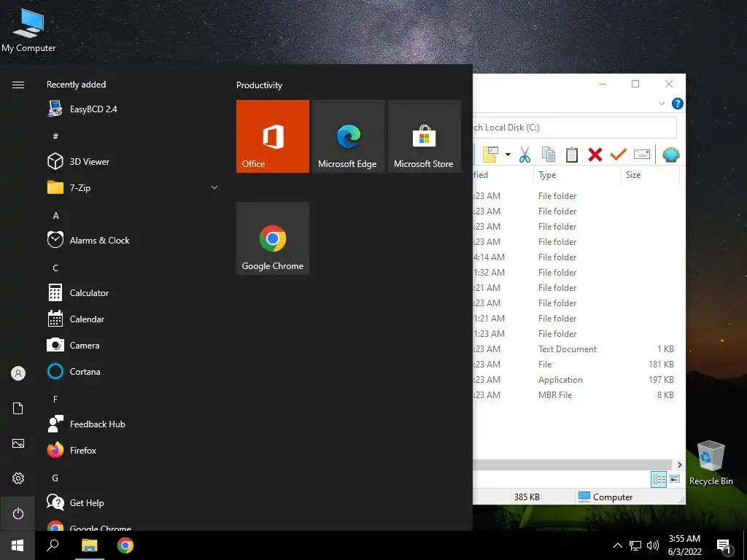Click the Paste clipboard toolbar icon

pos(572,155)
